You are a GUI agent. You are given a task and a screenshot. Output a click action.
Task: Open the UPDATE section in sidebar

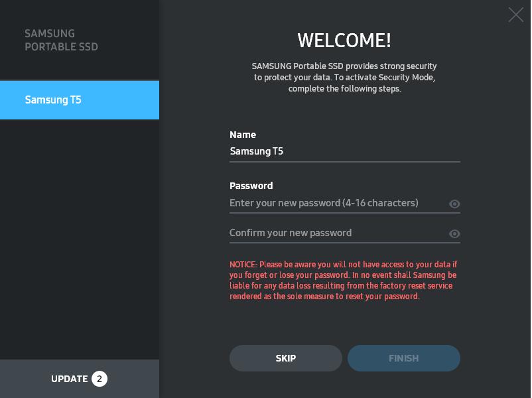pos(80,379)
